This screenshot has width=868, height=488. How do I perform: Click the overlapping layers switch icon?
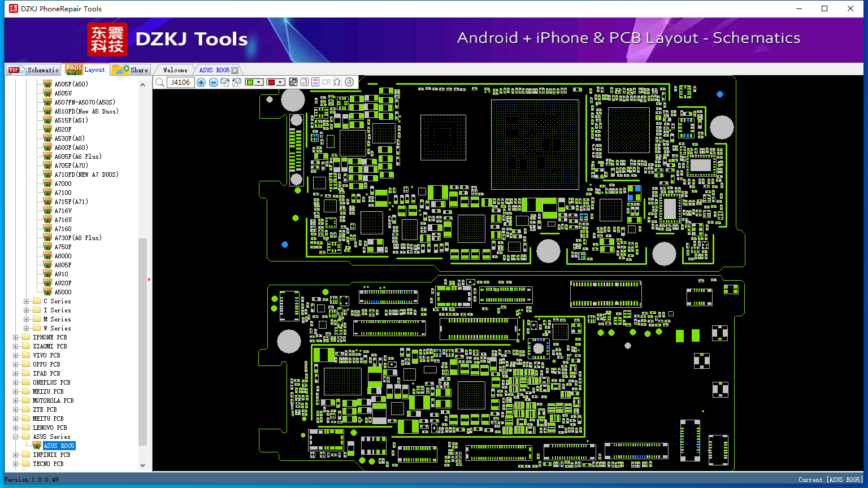coord(293,82)
